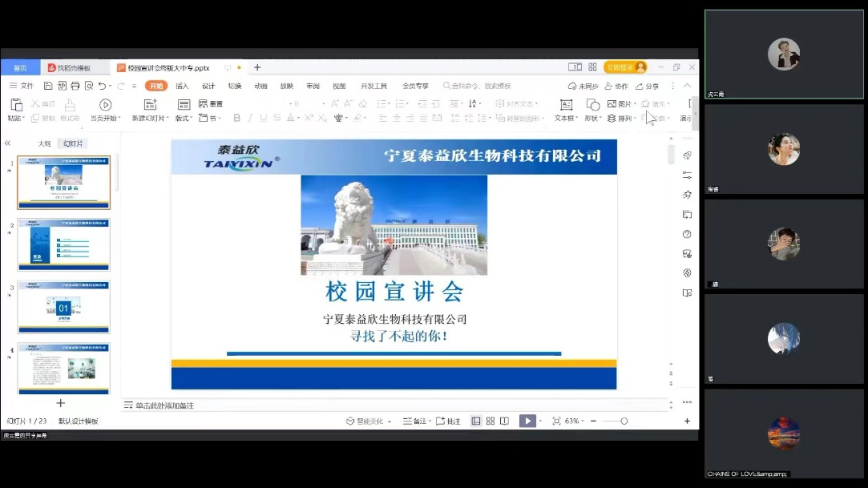Click the undo arrow icon

[102, 86]
